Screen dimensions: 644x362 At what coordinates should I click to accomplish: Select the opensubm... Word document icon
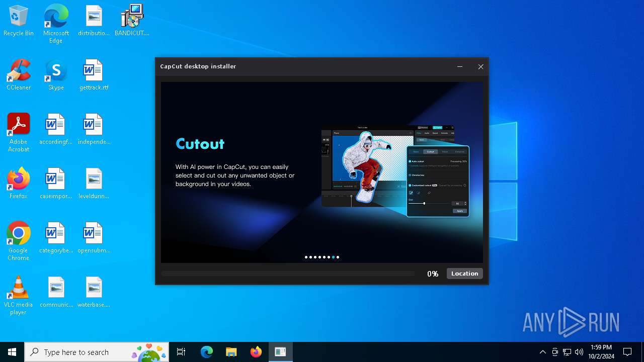coord(94,238)
